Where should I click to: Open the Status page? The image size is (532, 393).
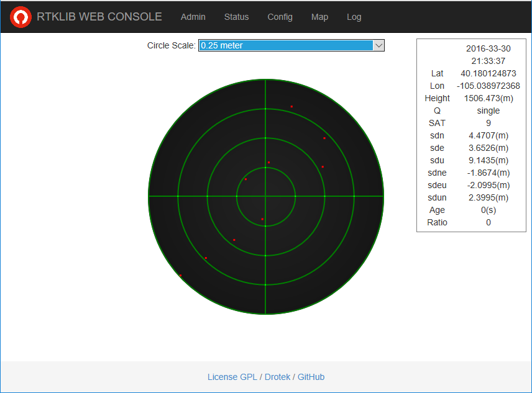(x=236, y=17)
